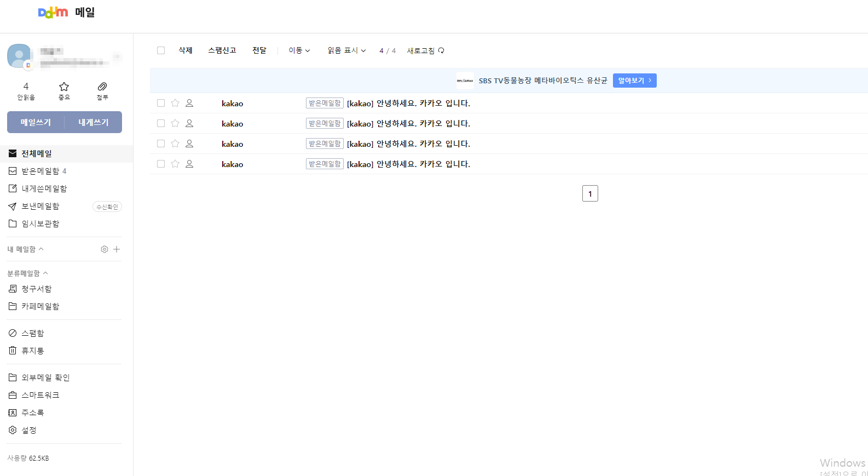Select checkbox of second kakao email

click(x=161, y=123)
